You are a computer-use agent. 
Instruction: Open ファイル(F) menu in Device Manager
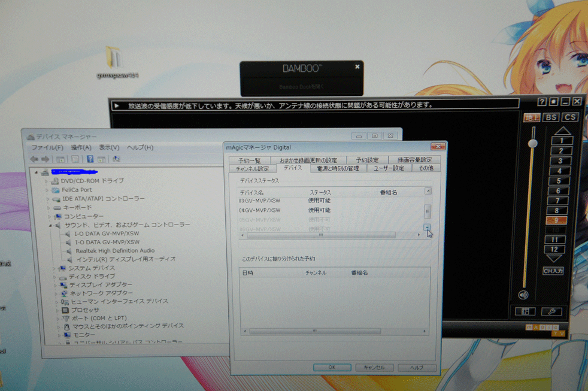[x=47, y=147]
